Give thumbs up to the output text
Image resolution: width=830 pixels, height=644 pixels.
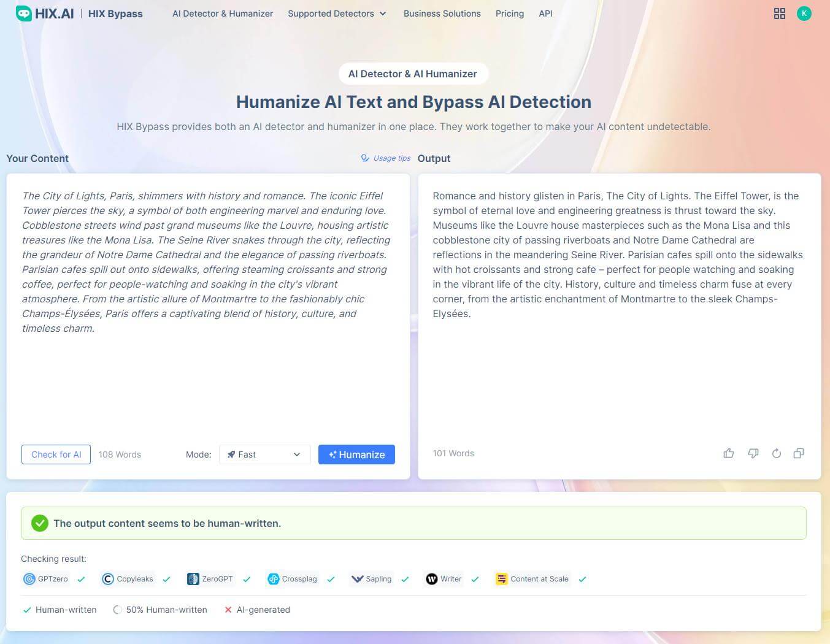[728, 453]
